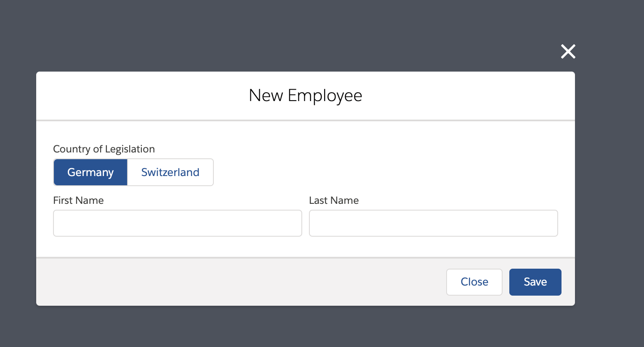Close the New Employee dialog via the white X
Screen dimensions: 644x347
(568, 51)
